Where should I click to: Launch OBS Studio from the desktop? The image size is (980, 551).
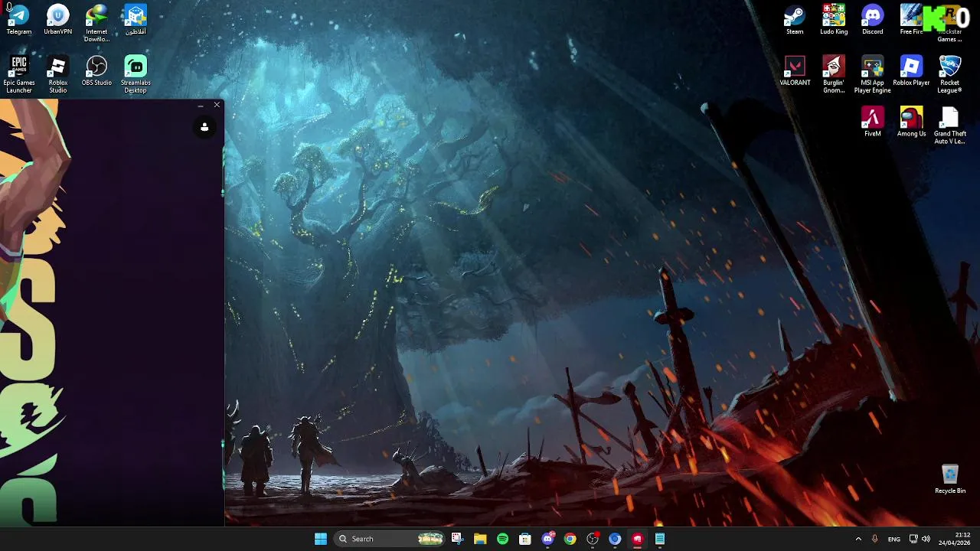coord(96,70)
